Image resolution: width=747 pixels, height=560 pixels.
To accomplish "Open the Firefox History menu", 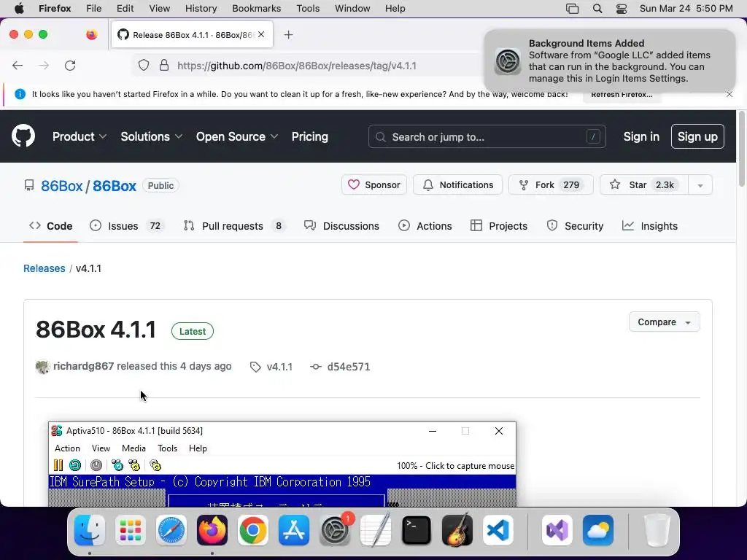I will pyautogui.click(x=201, y=8).
